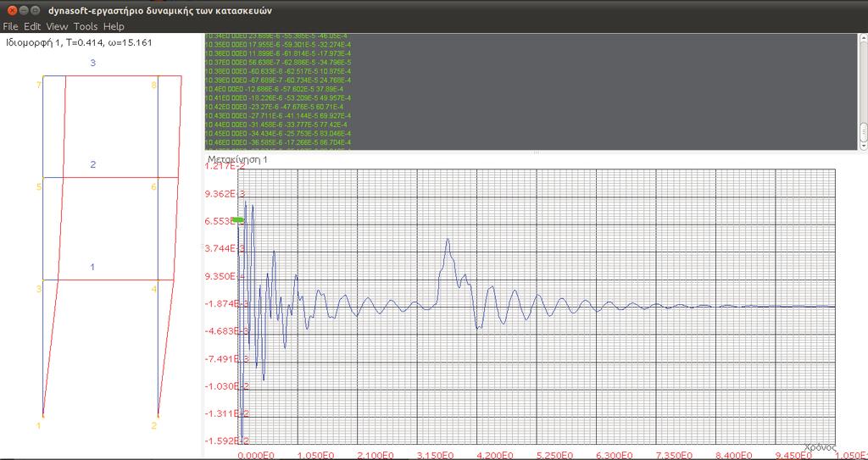Click node label 8 on the frame
The height and width of the screenshot is (460, 868).
pos(154,86)
